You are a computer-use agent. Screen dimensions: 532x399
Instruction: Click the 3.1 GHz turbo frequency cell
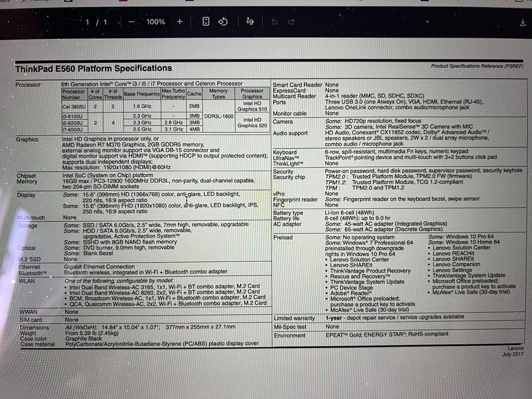174,129
